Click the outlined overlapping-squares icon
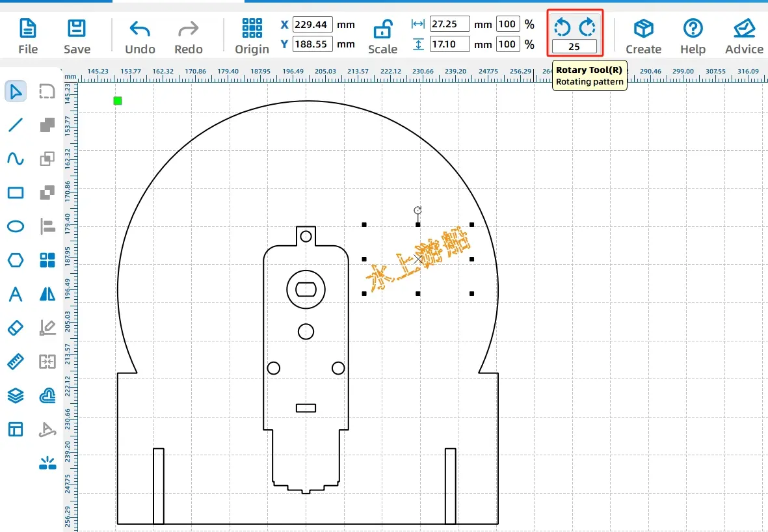Image resolution: width=768 pixels, height=532 pixels. 47,159
